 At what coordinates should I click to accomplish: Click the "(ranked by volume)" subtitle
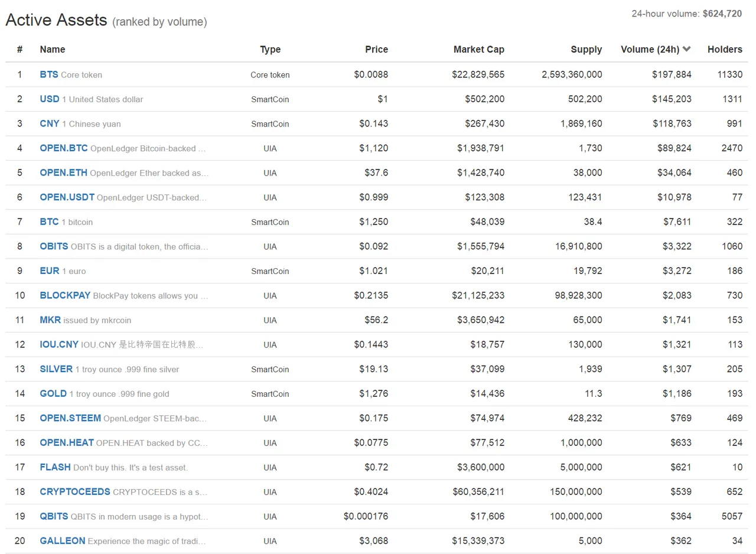[x=159, y=22]
